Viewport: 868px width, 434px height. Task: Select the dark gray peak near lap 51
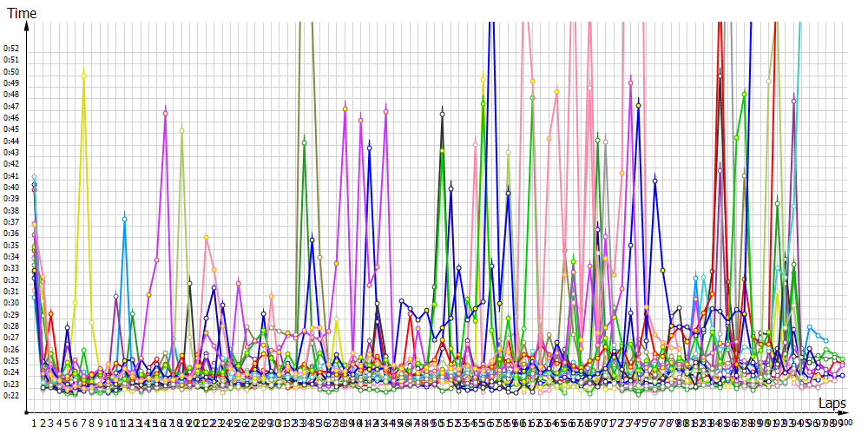(x=442, y=114)
